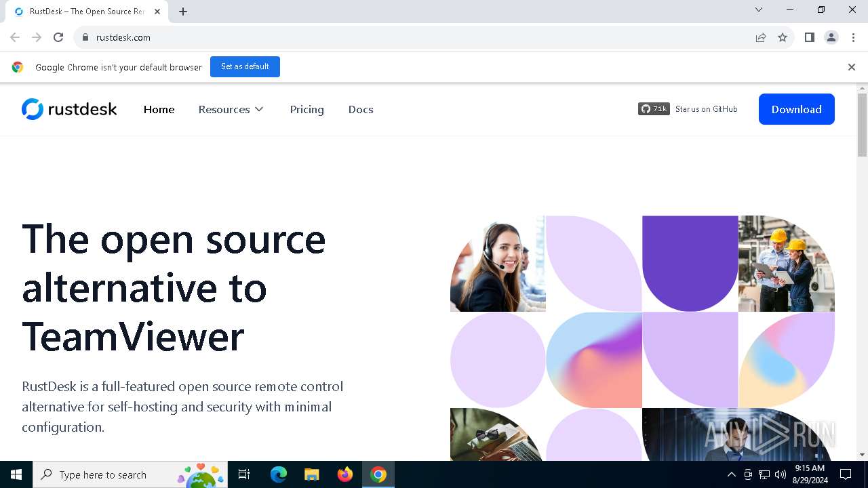Click the page vertical scrollbar

[x=862, y=125]
